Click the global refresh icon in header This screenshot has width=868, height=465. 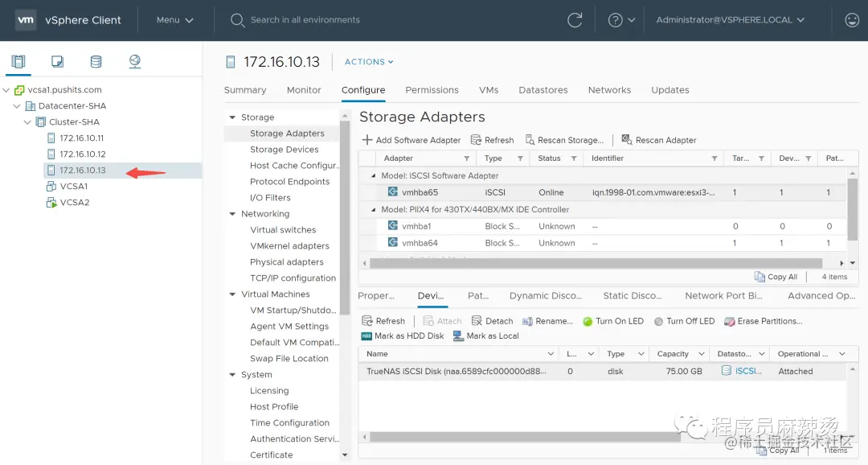pyautogui.click(x=575, y=20)
